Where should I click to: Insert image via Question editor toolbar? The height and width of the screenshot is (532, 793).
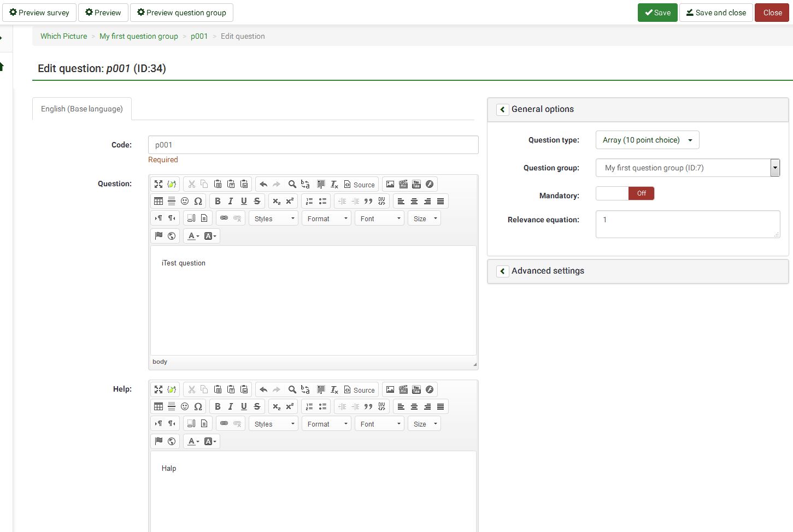tap(390, 184)
